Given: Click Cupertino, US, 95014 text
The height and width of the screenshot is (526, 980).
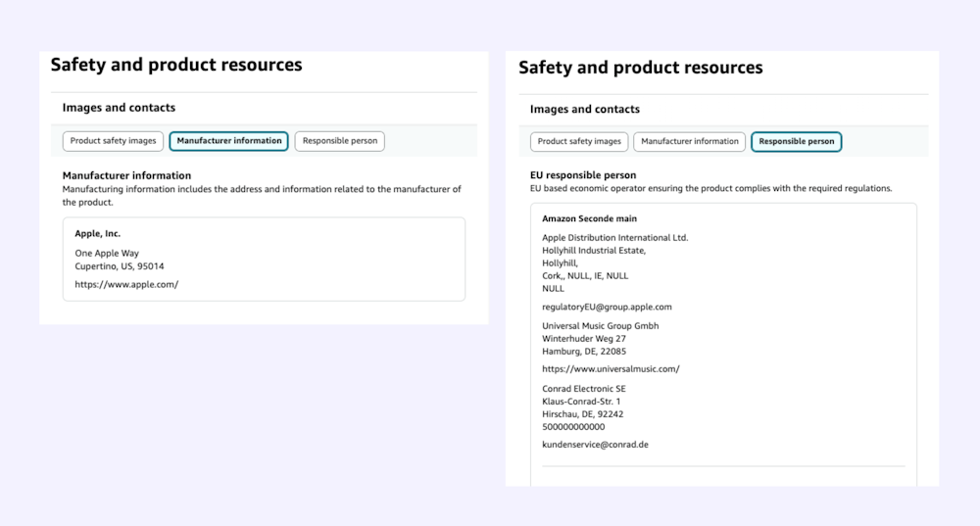Looking at the screenshot, I should click(x=120, y=266).
